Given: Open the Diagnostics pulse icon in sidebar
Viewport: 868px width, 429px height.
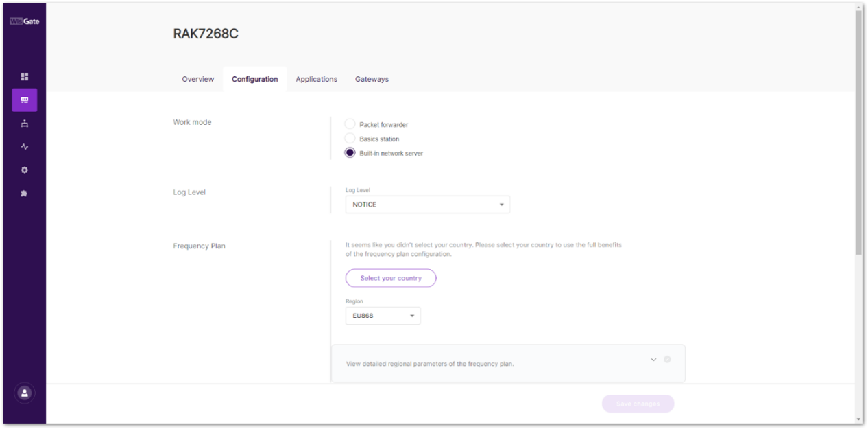Looking at the screenshot, I should [x=25, y=147].
